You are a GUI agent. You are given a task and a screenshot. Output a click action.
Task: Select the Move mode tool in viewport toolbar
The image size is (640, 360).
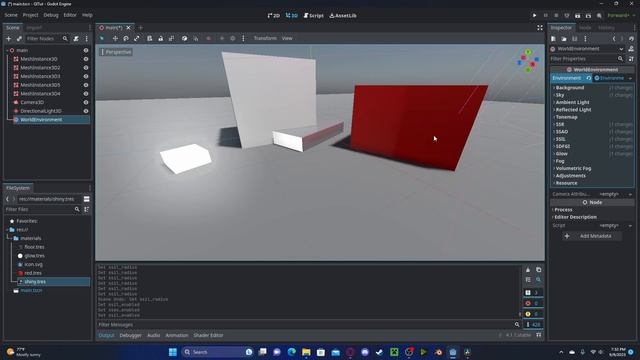(x=115, y=38)
